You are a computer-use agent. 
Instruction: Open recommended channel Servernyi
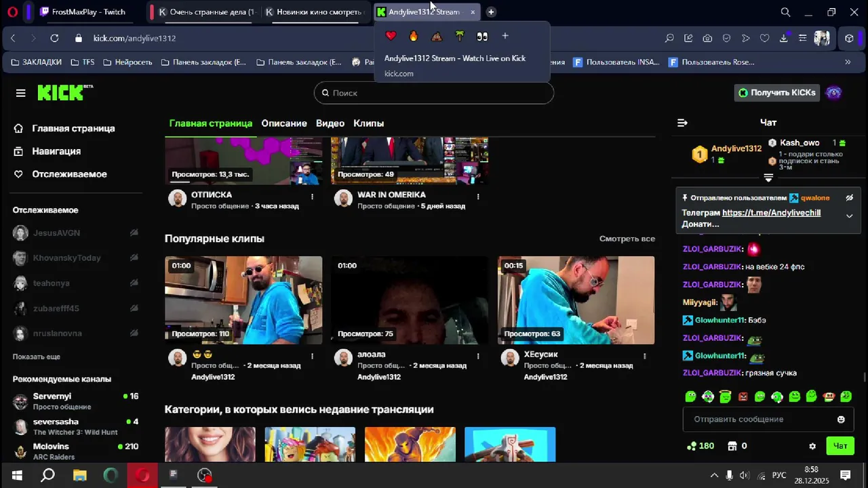pos(75,401)
